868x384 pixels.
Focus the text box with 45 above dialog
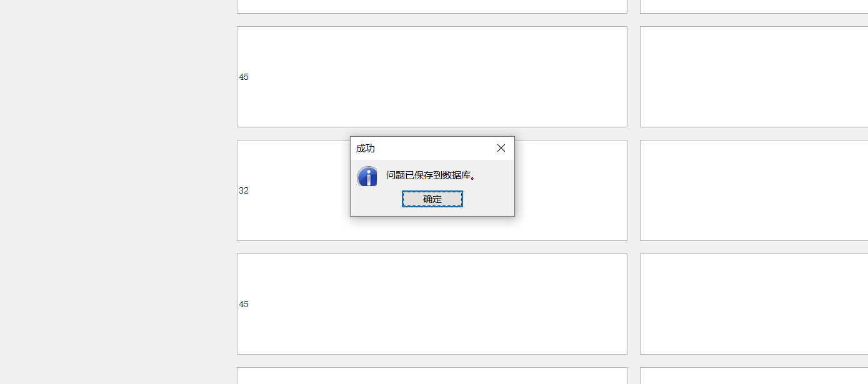point(431,77)
